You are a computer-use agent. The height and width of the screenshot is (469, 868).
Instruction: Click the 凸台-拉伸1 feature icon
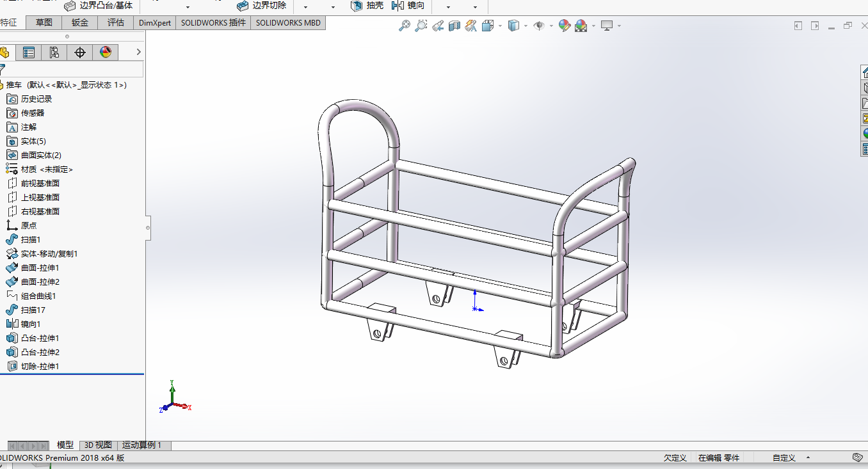[x=12, y=338]
